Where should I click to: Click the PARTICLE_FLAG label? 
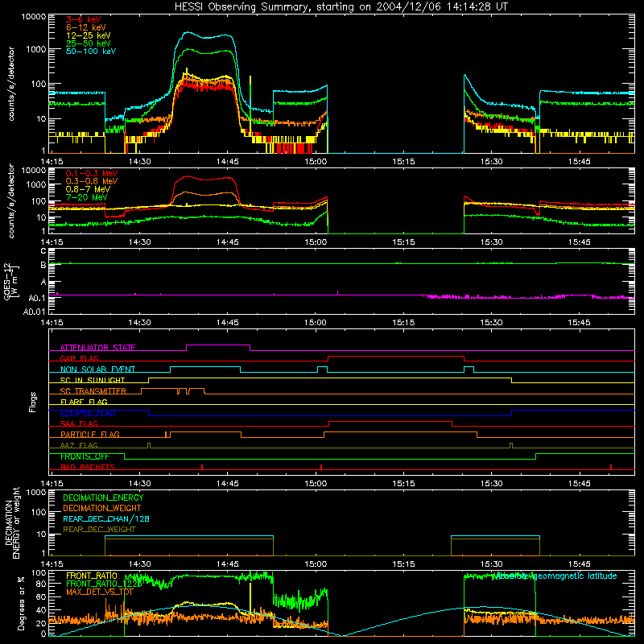pyautogui.click(x=90, y=435)
